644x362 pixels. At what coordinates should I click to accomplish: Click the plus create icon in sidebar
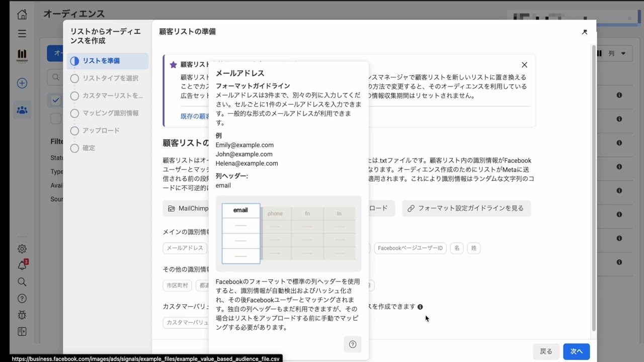point(22,83)
